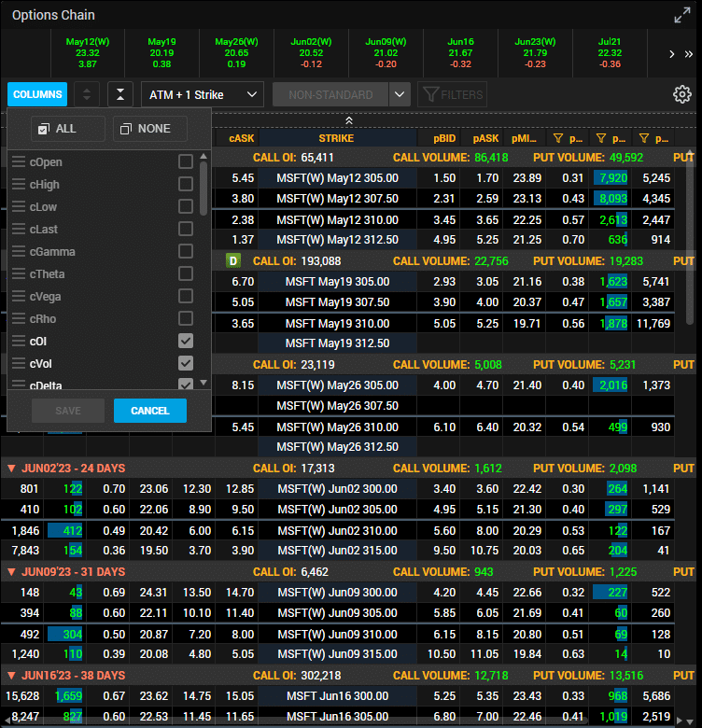Click the second put column filter funnel icon
The width and height of the screenshot is (702, 728).
tap(601, 138)
